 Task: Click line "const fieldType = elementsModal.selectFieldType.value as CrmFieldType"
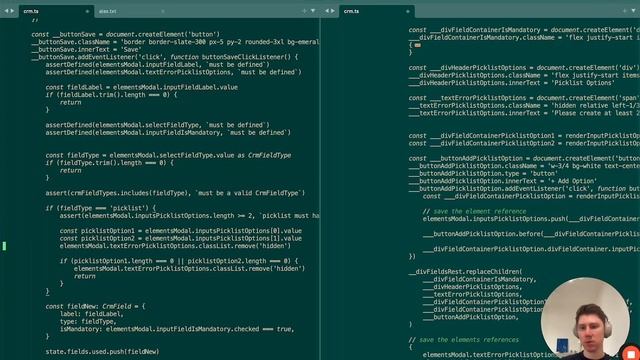168,155
